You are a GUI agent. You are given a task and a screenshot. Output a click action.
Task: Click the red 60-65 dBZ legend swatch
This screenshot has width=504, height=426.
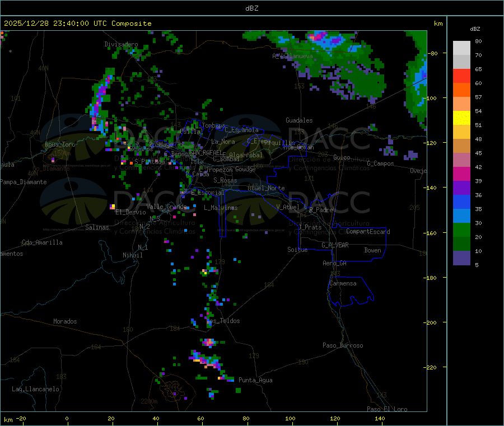click(461, 76)
